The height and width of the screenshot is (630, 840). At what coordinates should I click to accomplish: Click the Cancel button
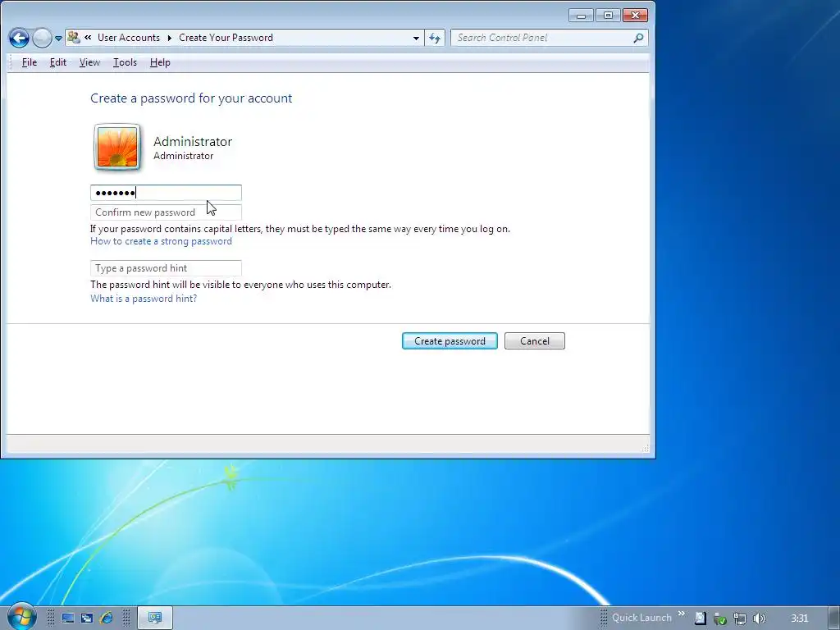[535, 341]
